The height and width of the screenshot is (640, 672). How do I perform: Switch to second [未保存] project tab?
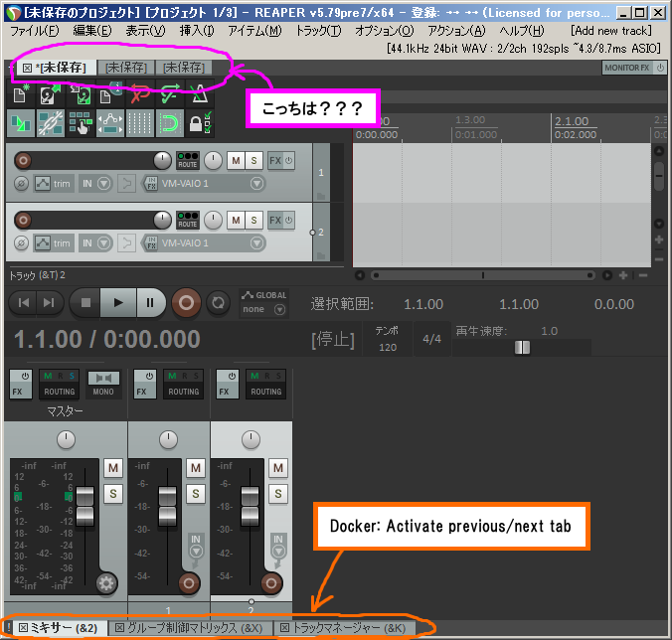click(x=126, y=68)
